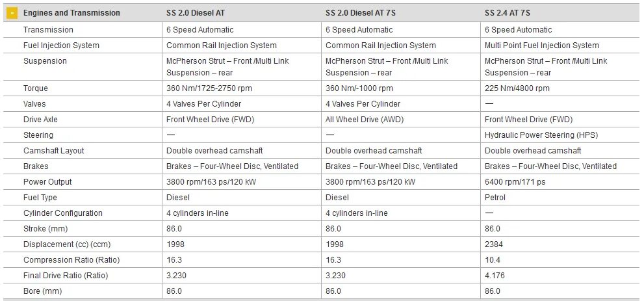644x301 pixels.
Task: Click the 2384 displacement value
Action: coord(494,244)
